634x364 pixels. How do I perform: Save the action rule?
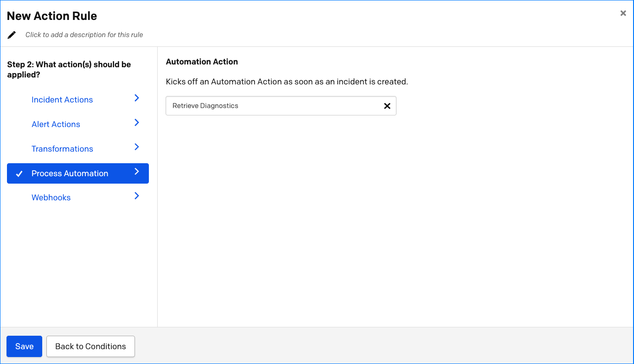point(24,346)
